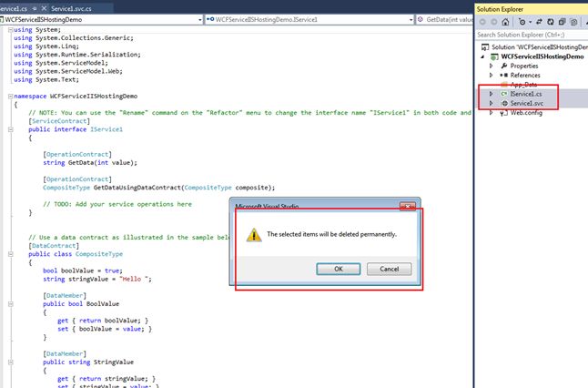Click the Collapse All icon
The image size is (588, 388).
click(x=562, y=22)
